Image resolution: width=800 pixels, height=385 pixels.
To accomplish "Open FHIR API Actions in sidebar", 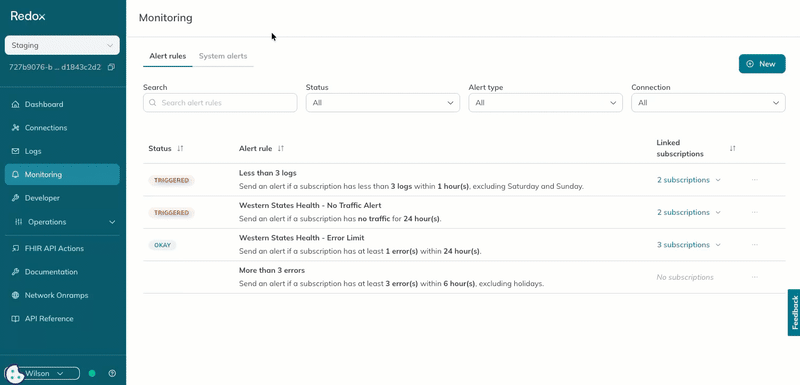I will tap(62, 248).
